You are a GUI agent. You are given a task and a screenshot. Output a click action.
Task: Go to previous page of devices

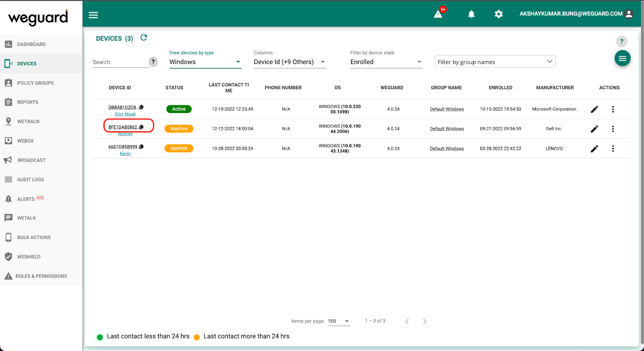point(407,321)
